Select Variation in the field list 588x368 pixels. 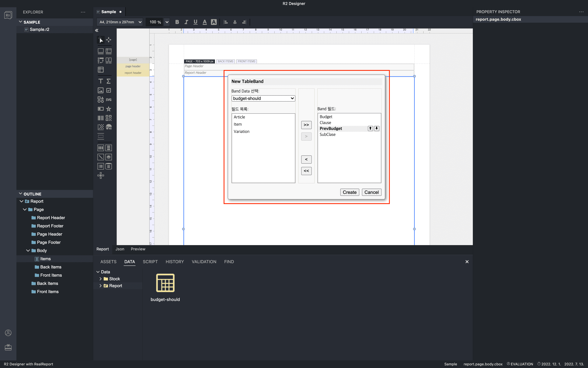coord(241,131)
